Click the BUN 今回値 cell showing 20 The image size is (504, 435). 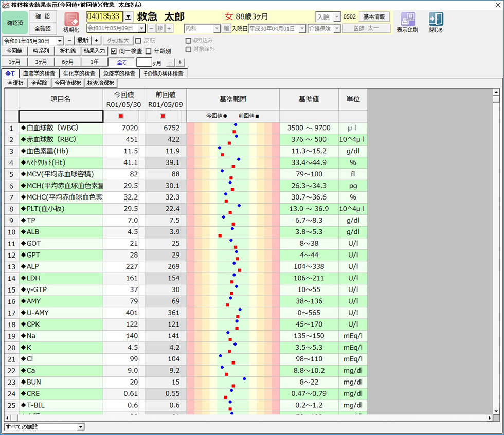tap(121, 383)
